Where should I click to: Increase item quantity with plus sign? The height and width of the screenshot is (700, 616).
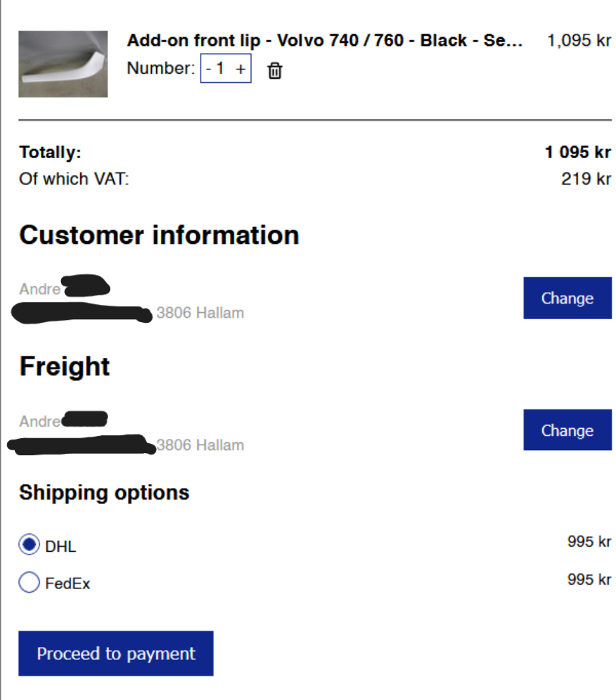(241, 69)
